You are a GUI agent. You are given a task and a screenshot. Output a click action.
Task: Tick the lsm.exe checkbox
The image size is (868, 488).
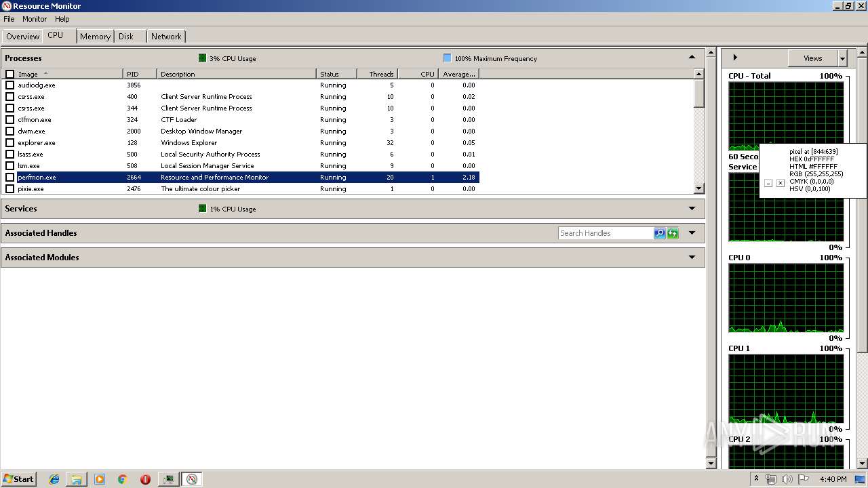pyautogui.click(x=9, y=166)
